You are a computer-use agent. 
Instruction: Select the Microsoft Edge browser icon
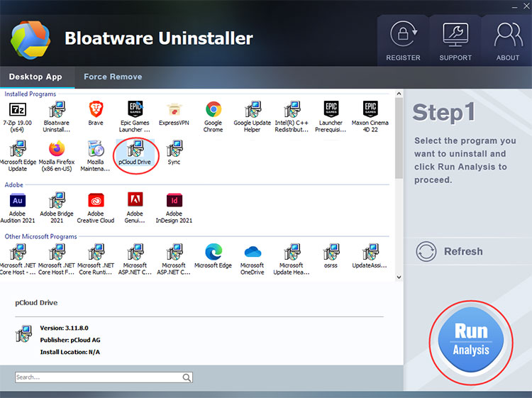point(214,252)
